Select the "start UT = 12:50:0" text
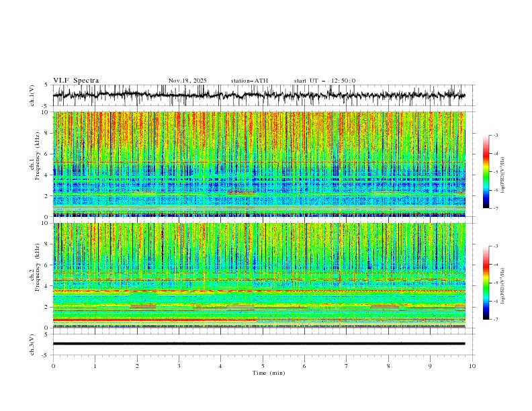Viewport: 532px width, 411px height. [324, 81]
